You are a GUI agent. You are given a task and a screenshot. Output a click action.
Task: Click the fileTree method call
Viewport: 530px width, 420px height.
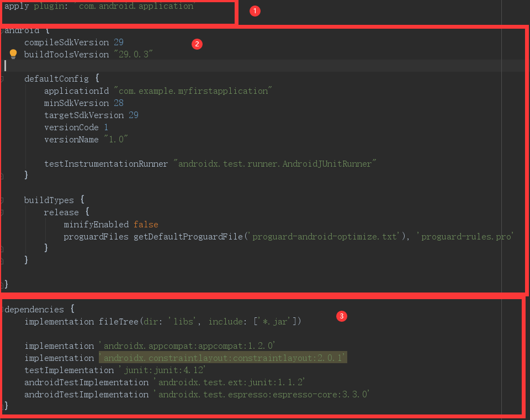pos(119,322)
